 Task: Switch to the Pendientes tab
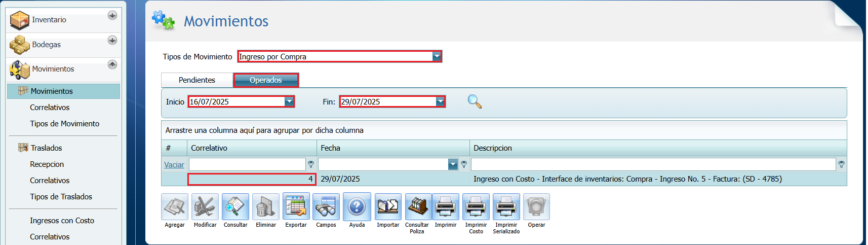tap(197, 80)
